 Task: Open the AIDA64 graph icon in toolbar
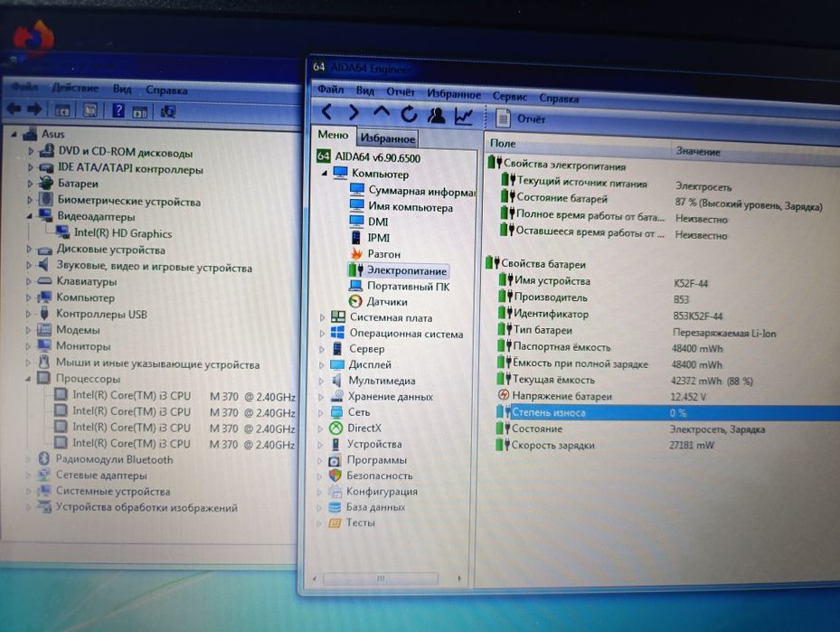pos(463,116)
